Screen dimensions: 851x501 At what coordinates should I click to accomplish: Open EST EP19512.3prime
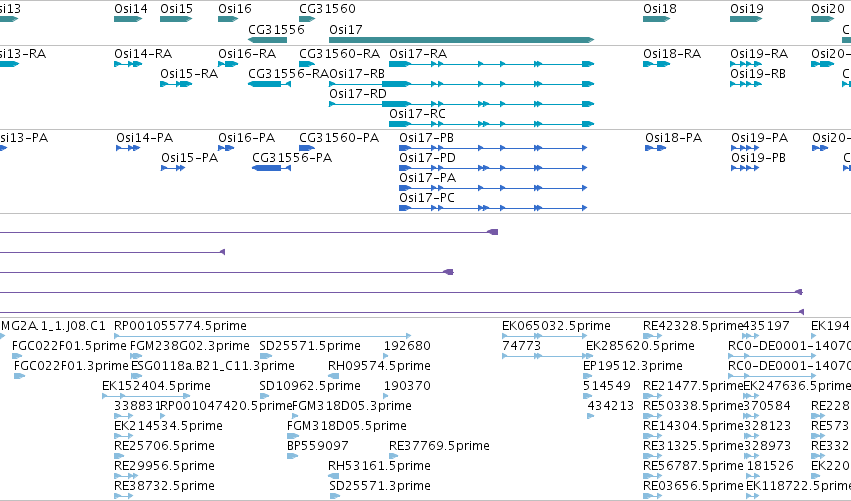[x=633, y=366]
